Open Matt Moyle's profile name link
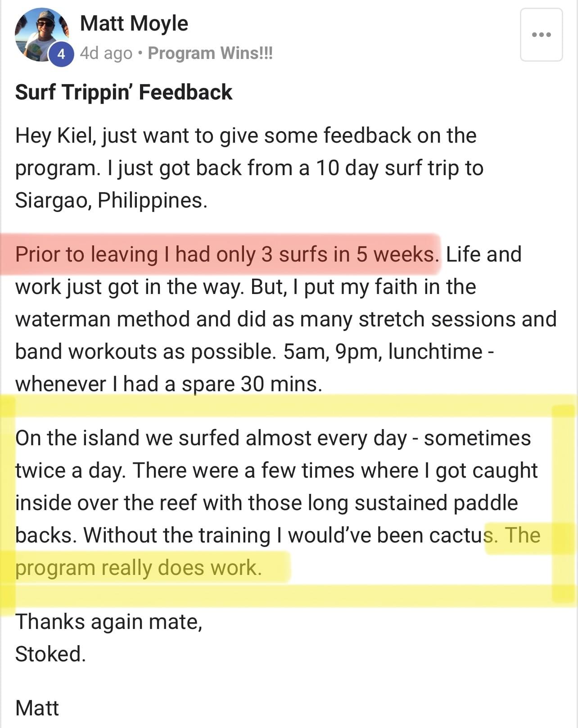This screenshot has height=728, width=578. 134,23
